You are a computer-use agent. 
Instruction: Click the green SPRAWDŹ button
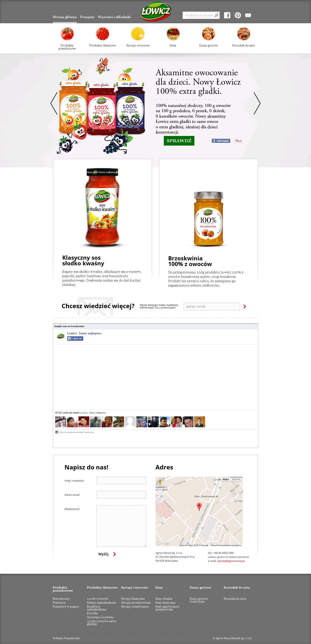coord(179,141)
